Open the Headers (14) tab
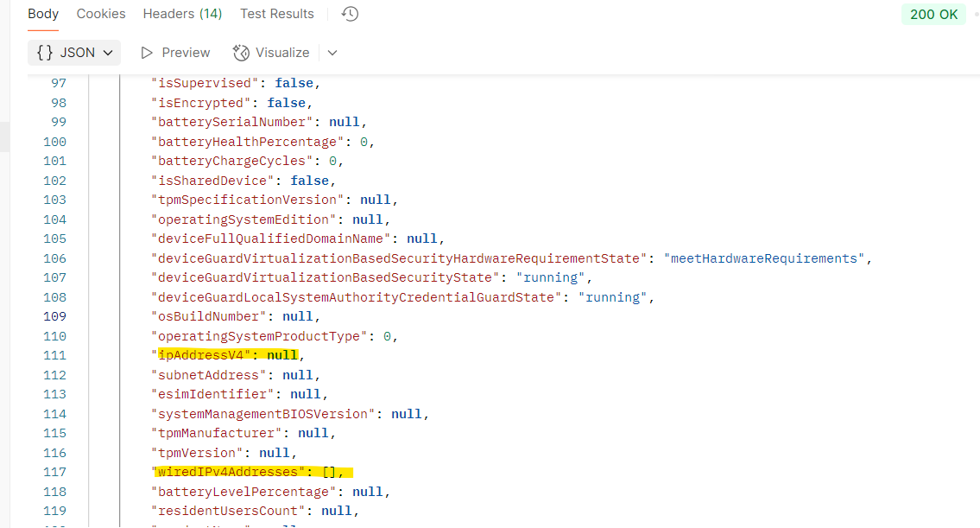The image size is (980, 528). [x=182, y=14]
